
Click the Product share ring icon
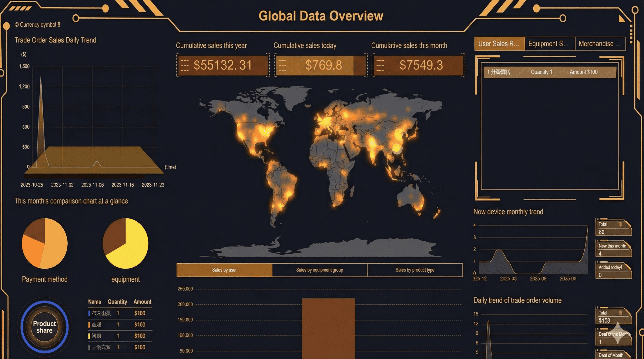pos(45,327)
